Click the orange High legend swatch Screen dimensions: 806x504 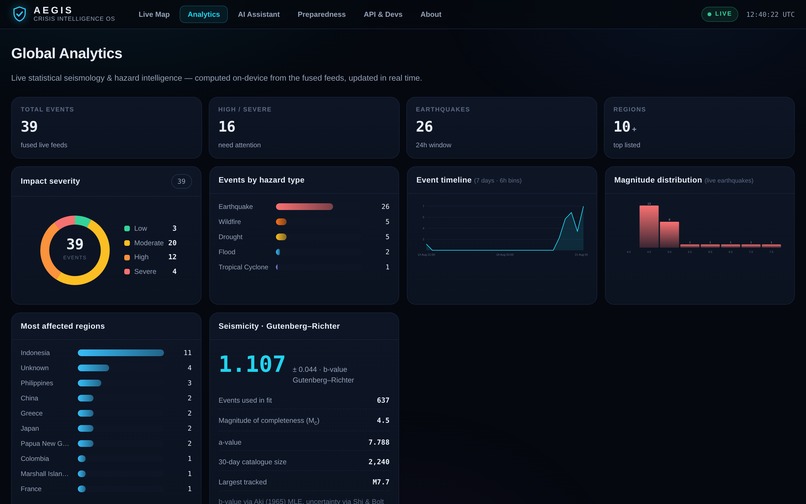127,257
